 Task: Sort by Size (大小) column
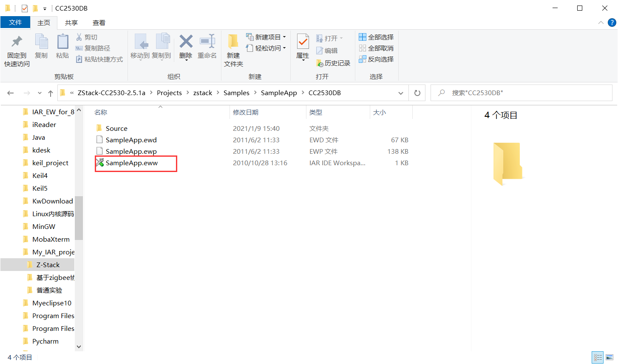click(x=380, y=112)
